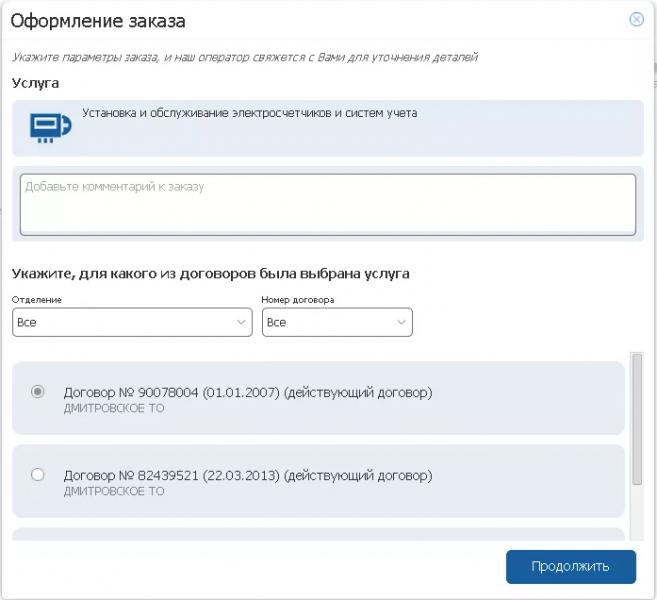Click the Оформление заказа dialog title
The height and width of the screenshot is (600, 657).
pyautogui.click(x=97, y=20)
